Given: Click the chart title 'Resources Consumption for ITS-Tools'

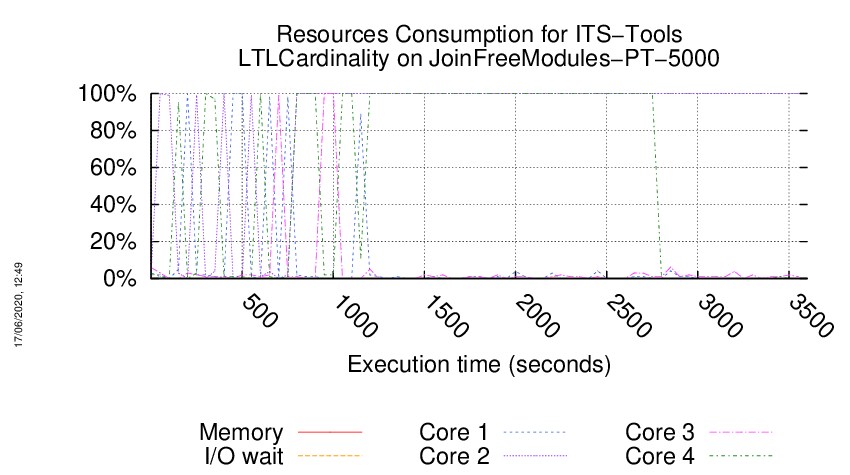Looking at the screenshot, I should pos(479,34).
